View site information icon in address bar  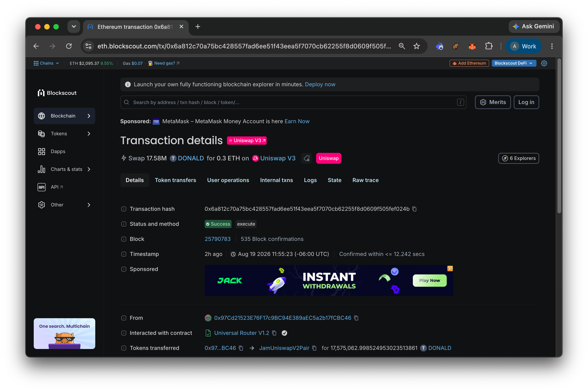tap(88, 46)
